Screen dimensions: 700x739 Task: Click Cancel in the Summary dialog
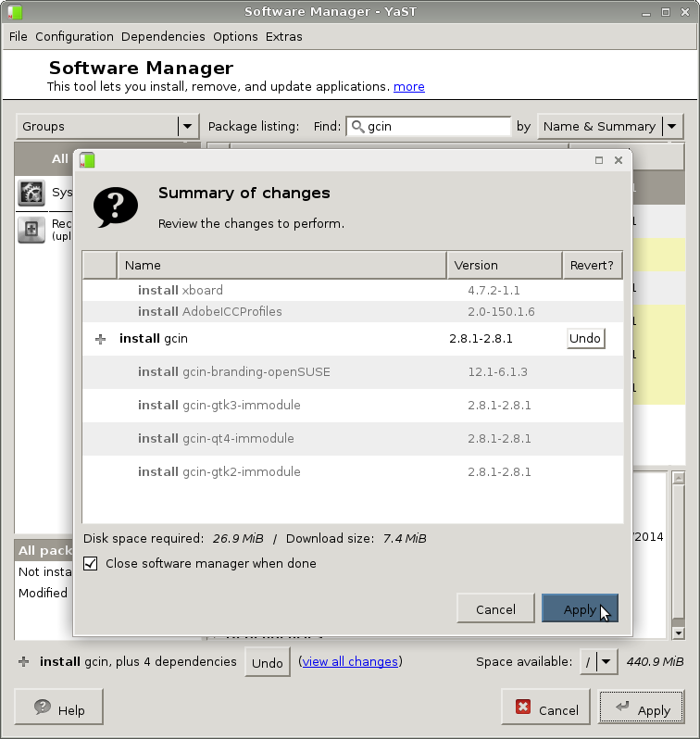[495, 609]
